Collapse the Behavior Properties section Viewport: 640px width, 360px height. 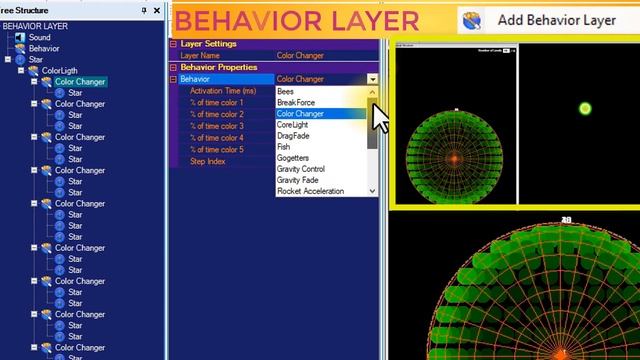point(173,67)
